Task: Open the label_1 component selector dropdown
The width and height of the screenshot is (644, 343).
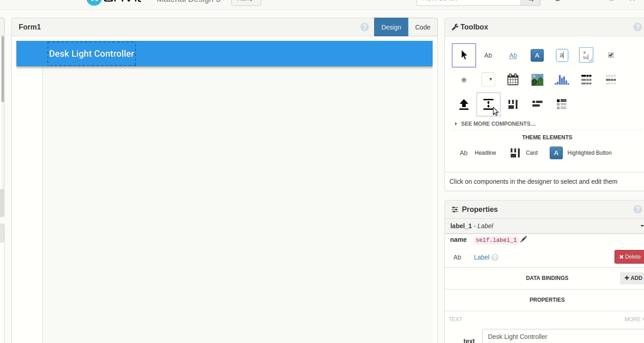Action: (x=641, y=226)
